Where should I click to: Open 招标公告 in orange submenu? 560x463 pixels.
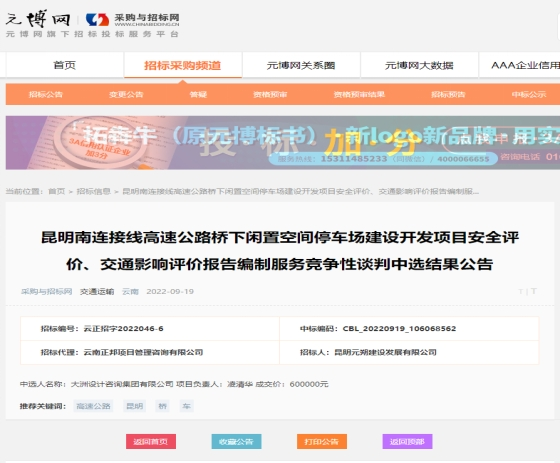pos(46,94)
